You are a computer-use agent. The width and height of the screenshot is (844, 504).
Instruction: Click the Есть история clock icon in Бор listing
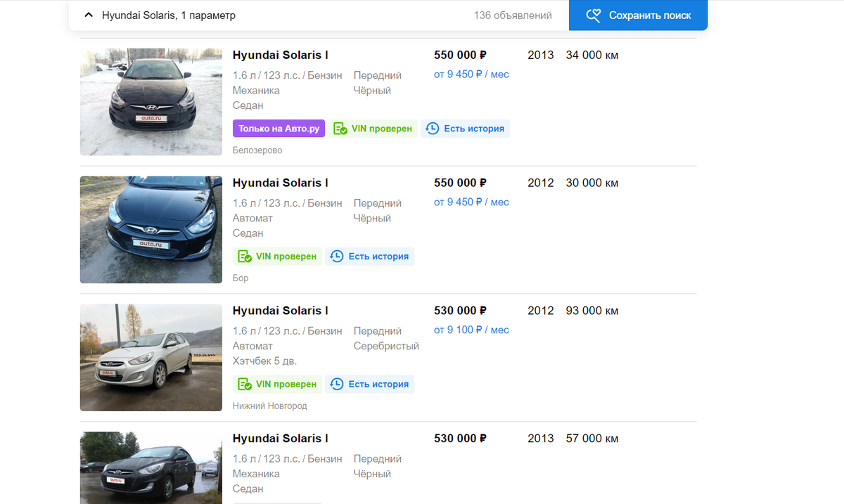[337, 257]
